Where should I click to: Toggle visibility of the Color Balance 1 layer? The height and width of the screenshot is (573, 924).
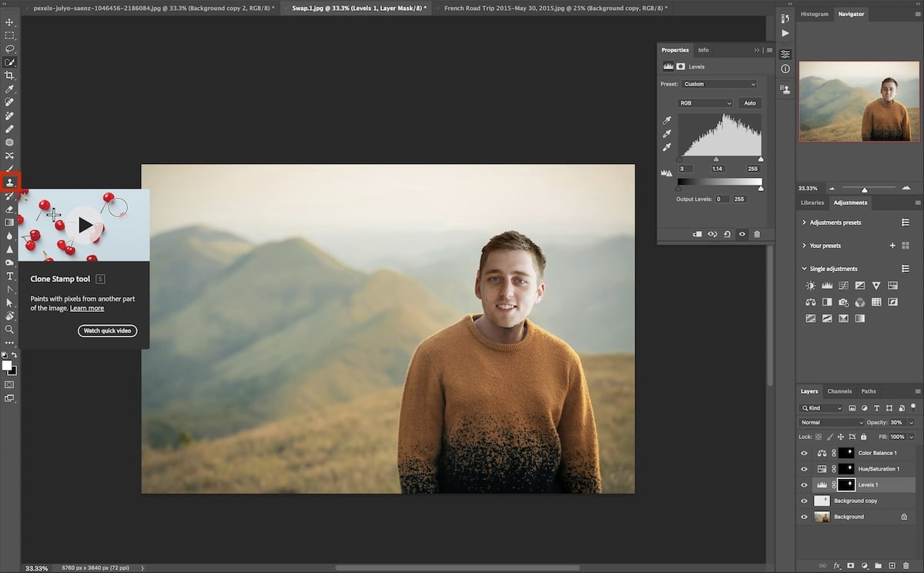point(804,452)
